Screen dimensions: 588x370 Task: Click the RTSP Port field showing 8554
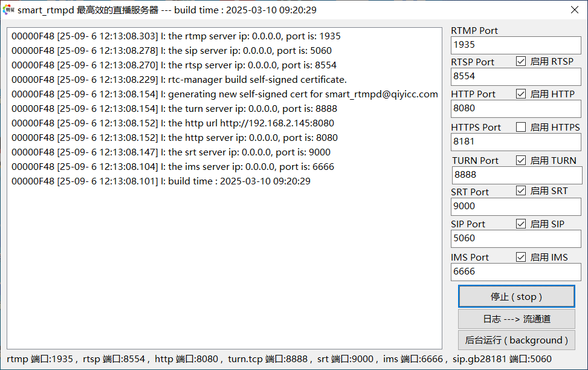point(516,77)
